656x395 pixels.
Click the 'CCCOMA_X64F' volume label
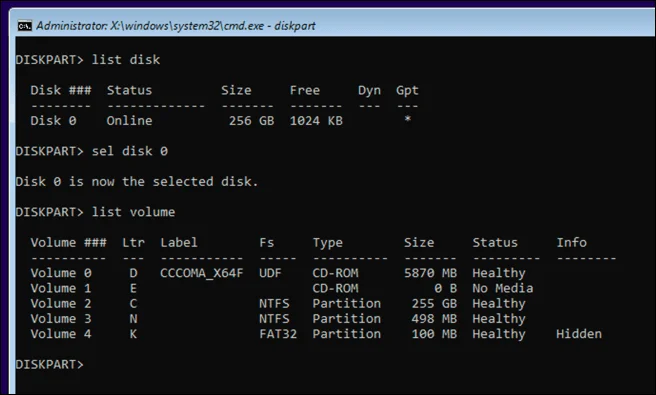(202, 273)
